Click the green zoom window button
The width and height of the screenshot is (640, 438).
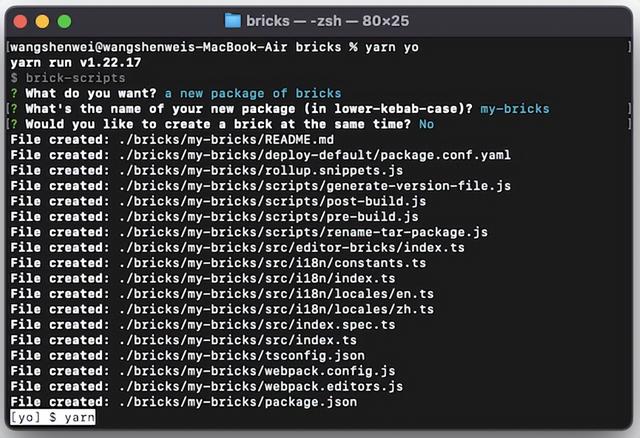tap(64, 21)
